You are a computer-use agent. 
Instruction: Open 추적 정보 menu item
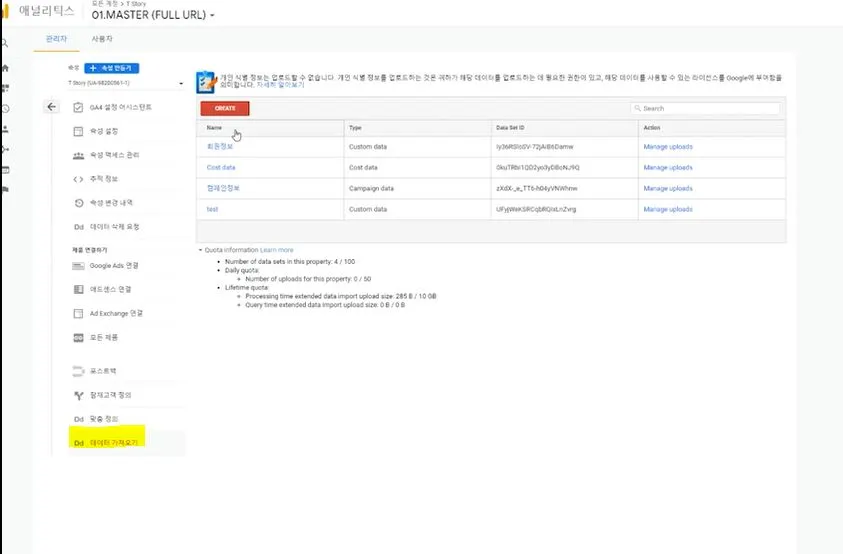click(x=104, y=179)
